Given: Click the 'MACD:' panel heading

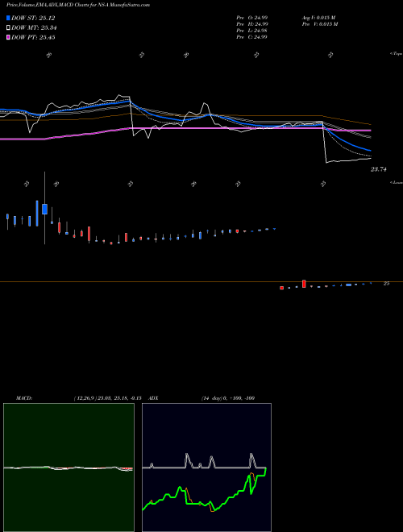Looking at the screenshot, I should point(24,398).
